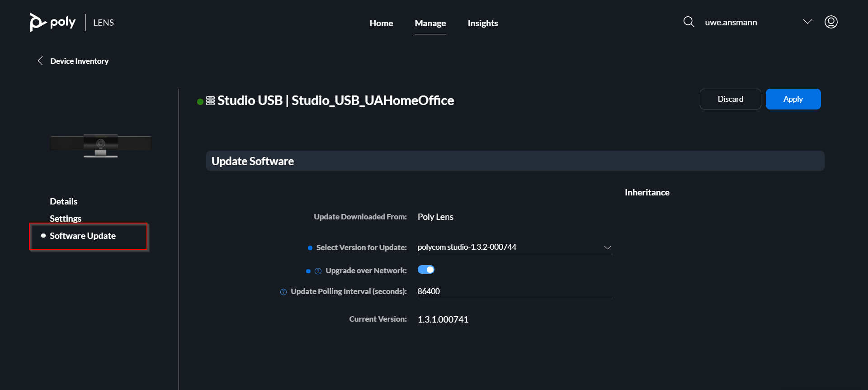Open the Details section in sidebar
The height and width of the screenshot is (390, 868).
(64, 201)
